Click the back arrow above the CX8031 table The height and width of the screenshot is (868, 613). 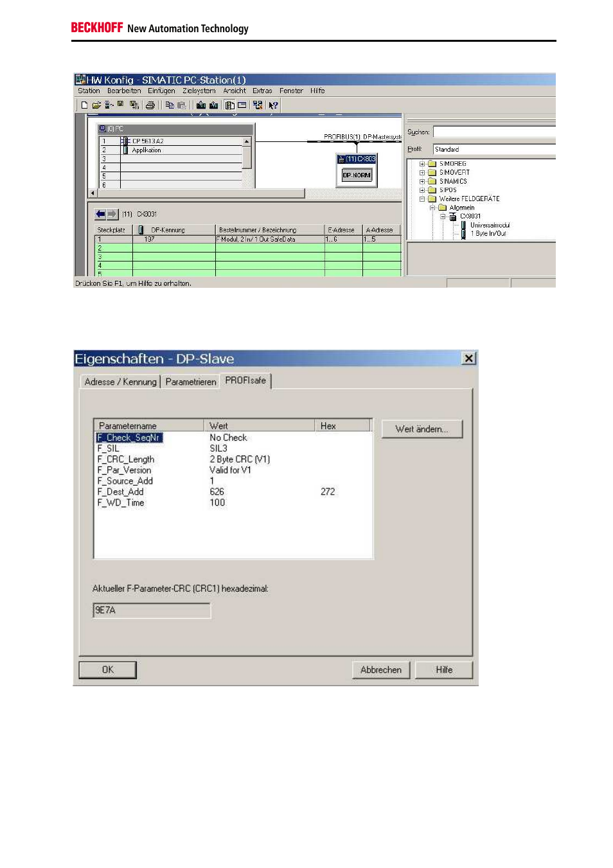[100, 214]
